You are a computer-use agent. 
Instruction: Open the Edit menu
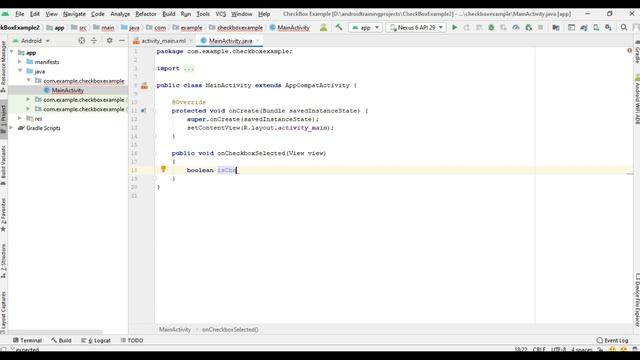(x=35, y=14)
